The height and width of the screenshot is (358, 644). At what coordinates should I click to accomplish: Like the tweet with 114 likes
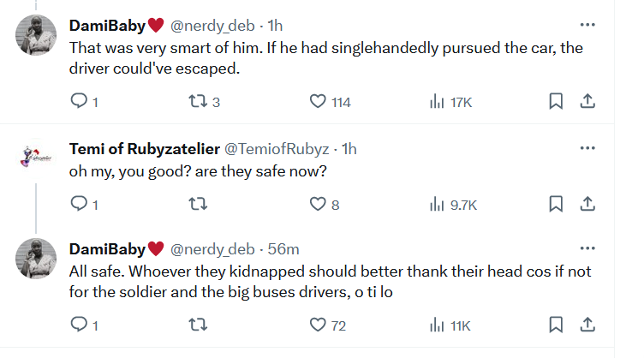pos(319,102)
